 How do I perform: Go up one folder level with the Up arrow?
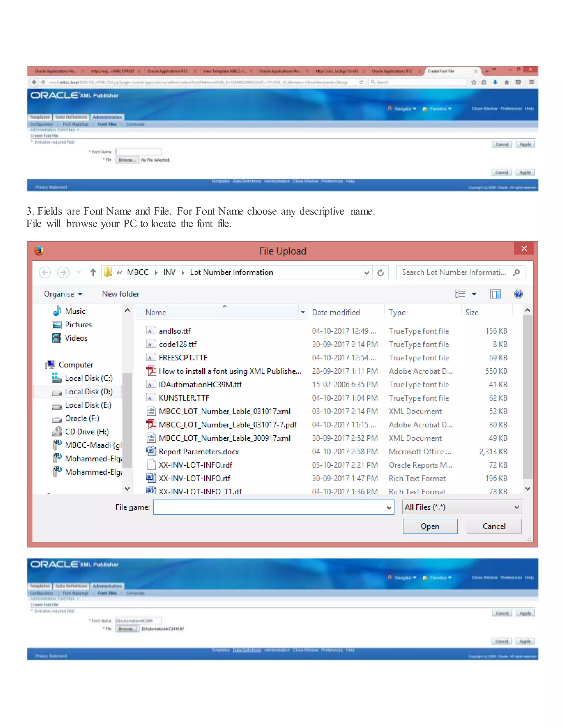93,272
